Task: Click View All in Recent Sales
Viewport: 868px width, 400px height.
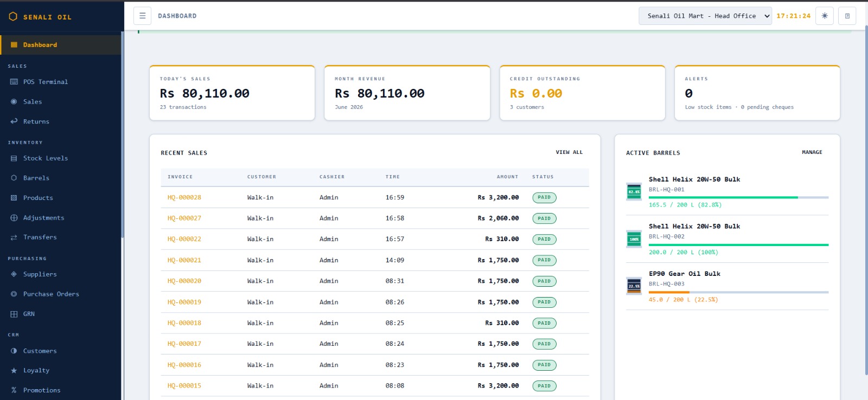Action: pos(569,152)
